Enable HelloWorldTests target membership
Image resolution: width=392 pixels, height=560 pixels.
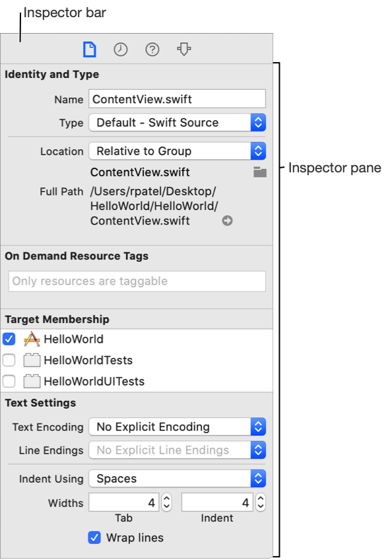[x=9, y=360]
